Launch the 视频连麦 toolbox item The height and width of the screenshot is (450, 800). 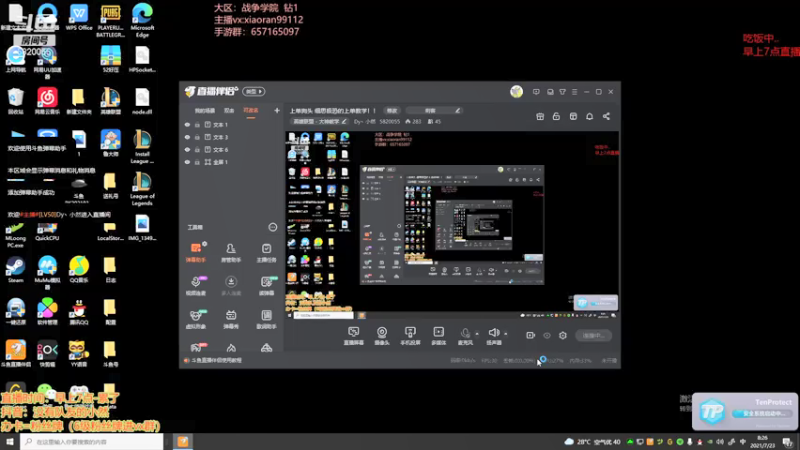pos(195,286)
